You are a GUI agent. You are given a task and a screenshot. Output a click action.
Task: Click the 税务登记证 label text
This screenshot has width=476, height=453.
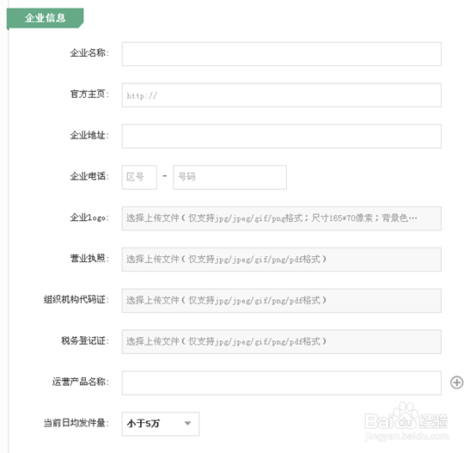pyautogui.click(x=85, y=341)
